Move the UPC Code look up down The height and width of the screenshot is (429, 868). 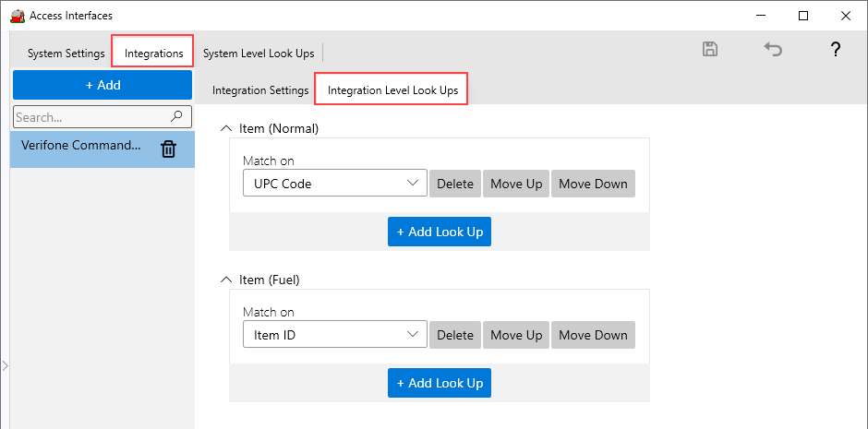[593, 184]
